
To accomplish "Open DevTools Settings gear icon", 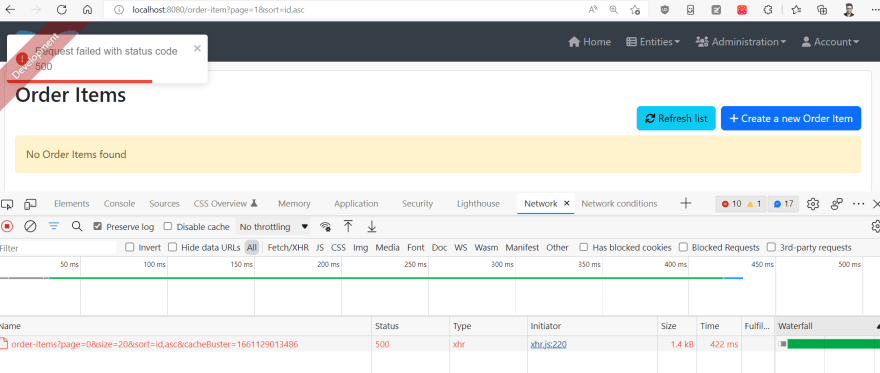I will 813,204.
